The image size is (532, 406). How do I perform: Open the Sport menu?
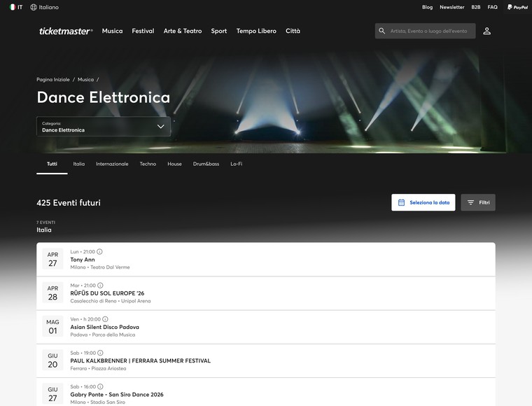(x=219, y=31)
